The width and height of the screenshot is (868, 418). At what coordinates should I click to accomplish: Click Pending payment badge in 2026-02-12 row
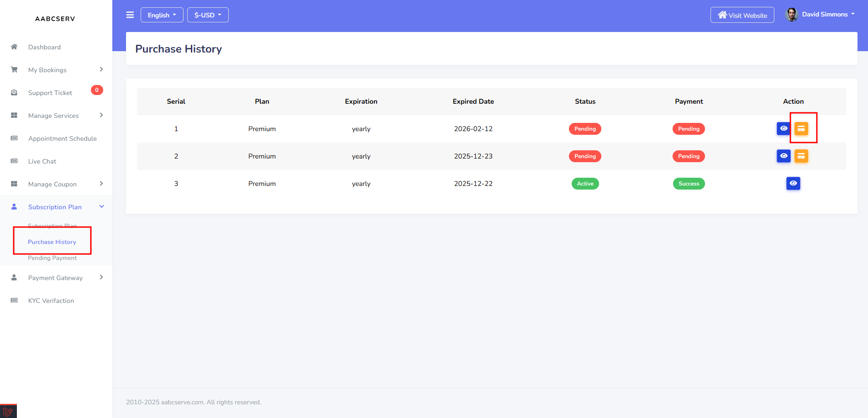689,129
